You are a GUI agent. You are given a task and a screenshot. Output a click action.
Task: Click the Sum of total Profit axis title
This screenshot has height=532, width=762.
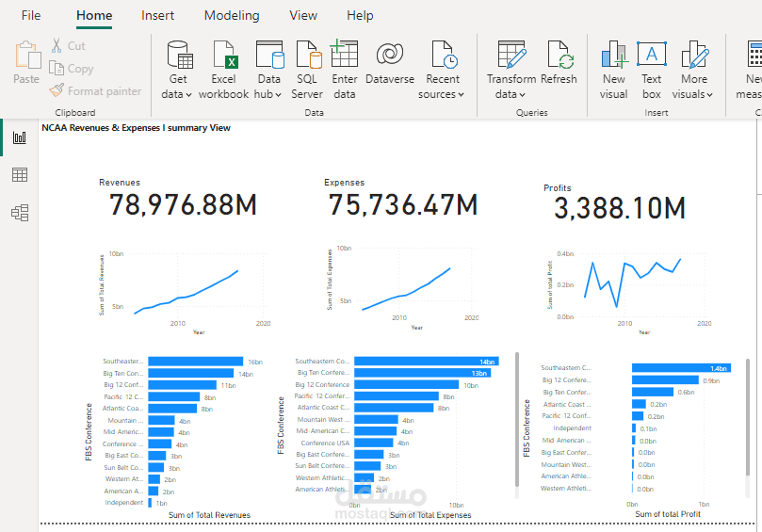668,514
